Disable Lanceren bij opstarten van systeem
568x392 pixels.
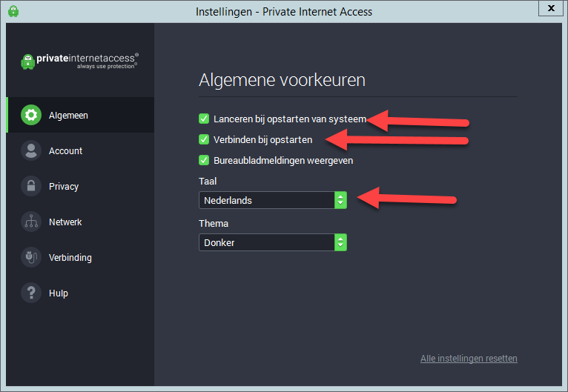coord(204,119)
